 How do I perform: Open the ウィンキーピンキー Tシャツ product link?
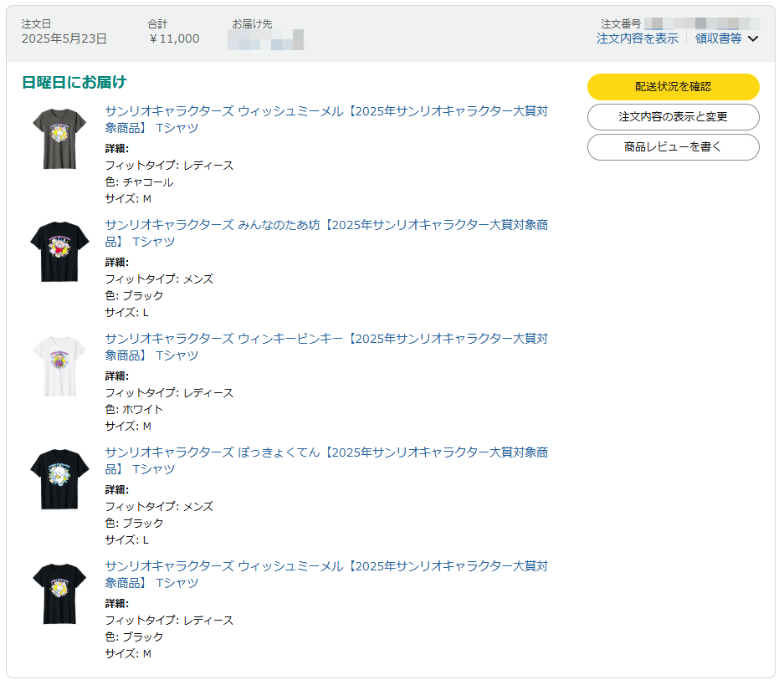(326, 347)
